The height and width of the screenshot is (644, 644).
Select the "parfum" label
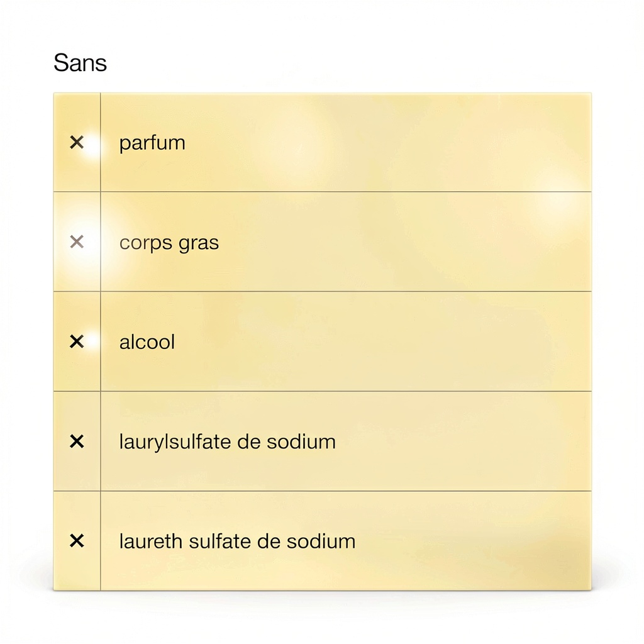click(152, 143)
